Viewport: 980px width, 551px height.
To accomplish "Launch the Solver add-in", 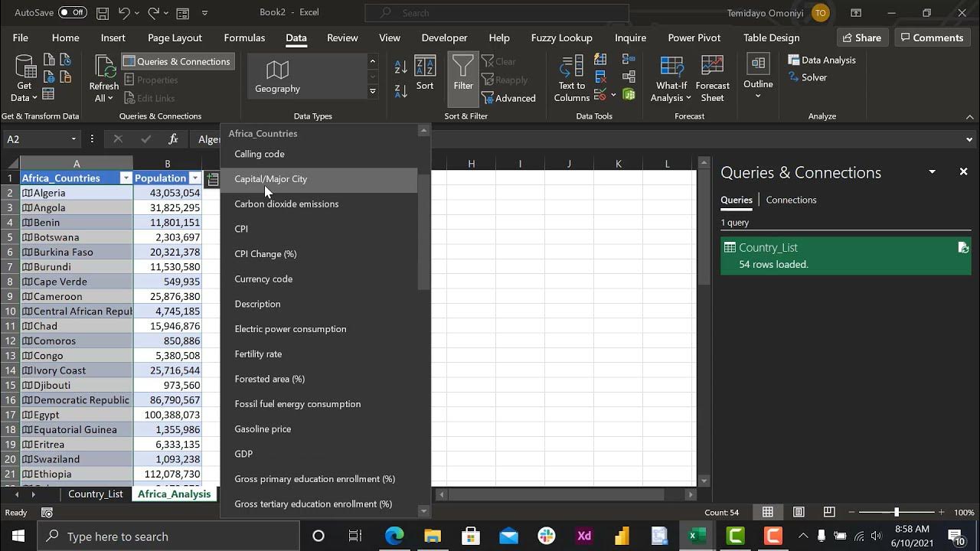I will (808, 77).
